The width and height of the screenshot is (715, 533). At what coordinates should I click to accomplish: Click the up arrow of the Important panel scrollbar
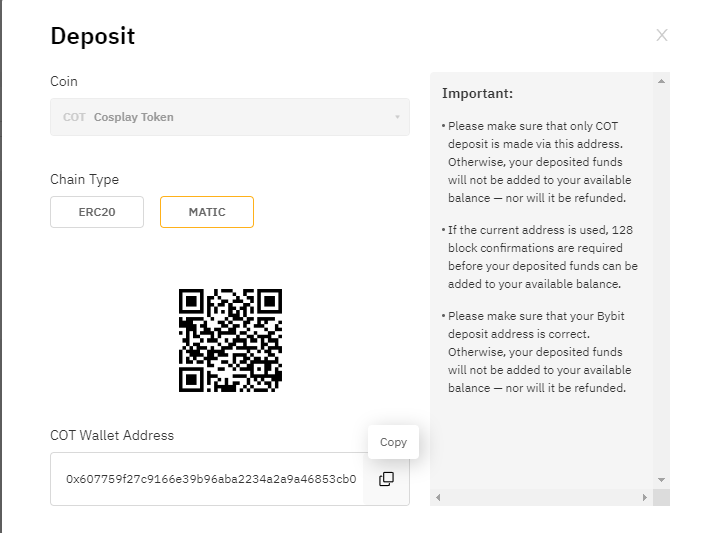tap(661, 81)
